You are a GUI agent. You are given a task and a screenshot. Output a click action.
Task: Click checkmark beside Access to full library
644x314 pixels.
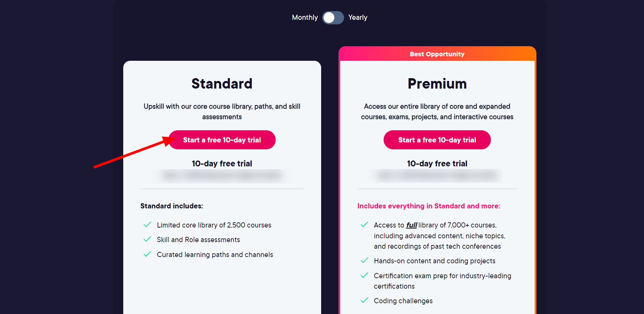coord(364,225)
